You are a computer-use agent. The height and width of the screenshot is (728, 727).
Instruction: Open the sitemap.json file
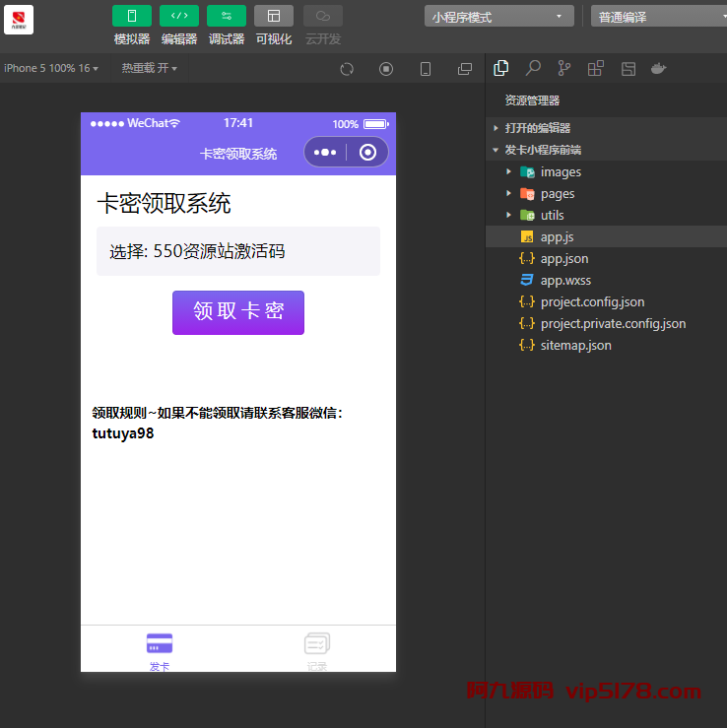pos(606,345)
